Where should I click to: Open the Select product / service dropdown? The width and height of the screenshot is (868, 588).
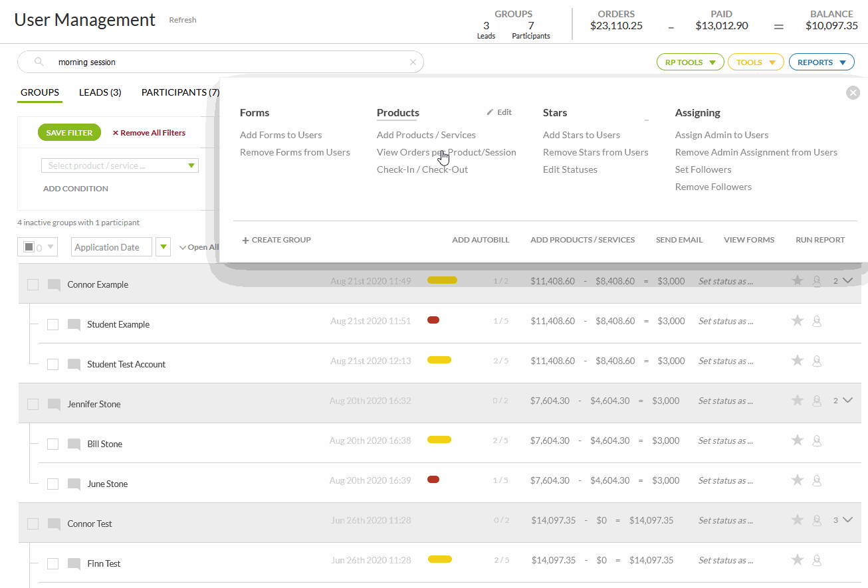click(120, 166)
